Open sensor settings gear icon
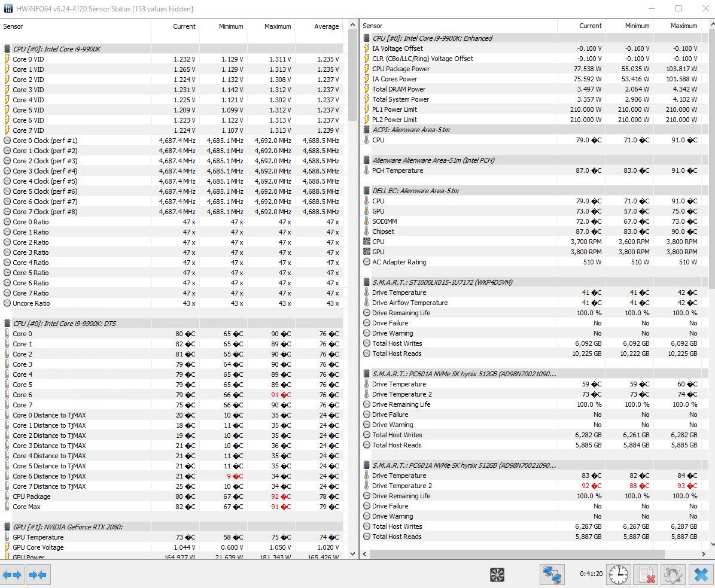 click(x=673, y=575)
